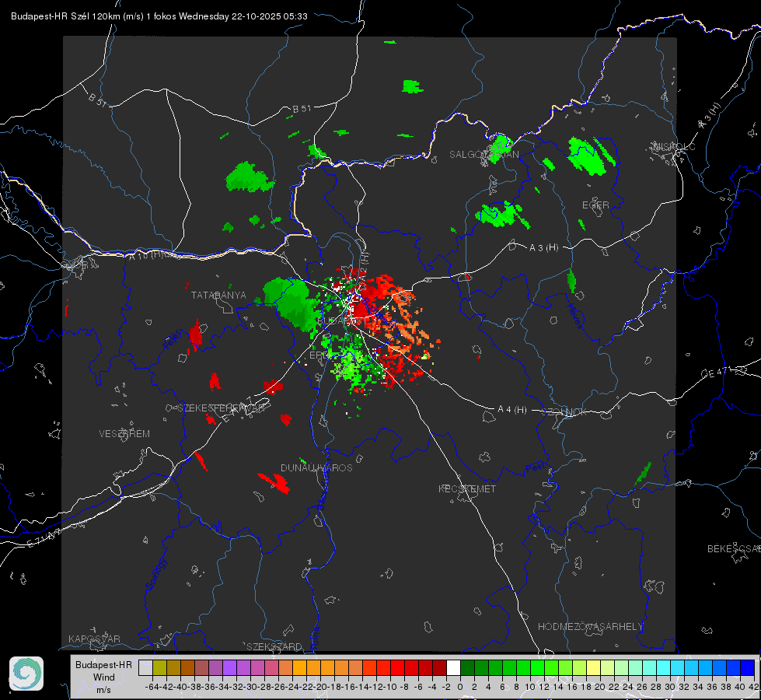The height and width of the screenshot is (700, 761).
Task: Click the HÓDMEZŐVÁSÁRHELY city label
Action: [x=590, y=626]
